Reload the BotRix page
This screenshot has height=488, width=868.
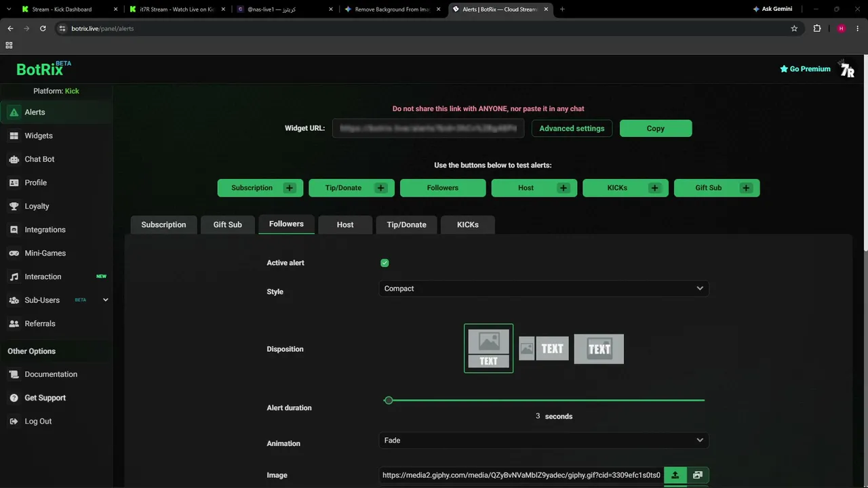(43, 28)
